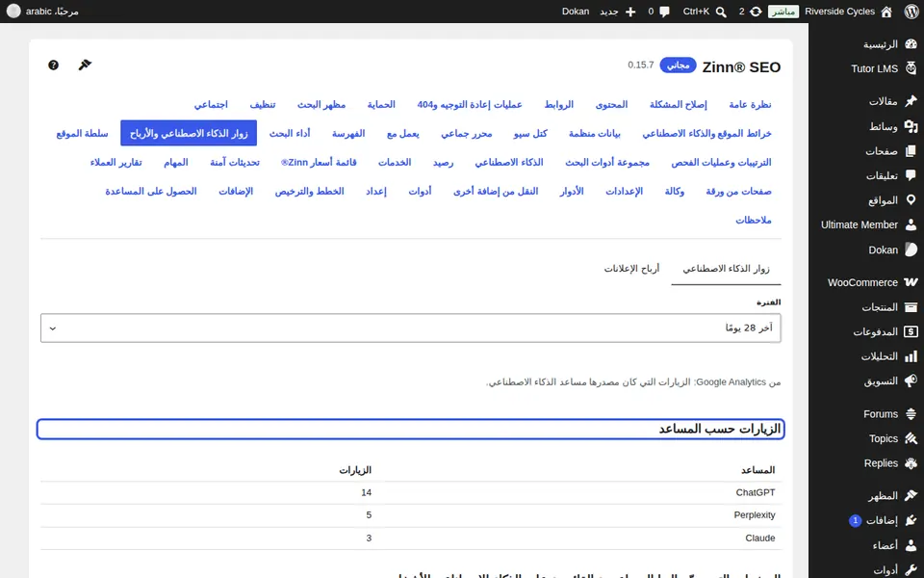Open the قائمة أسعار Zinn link

(319, 162)
